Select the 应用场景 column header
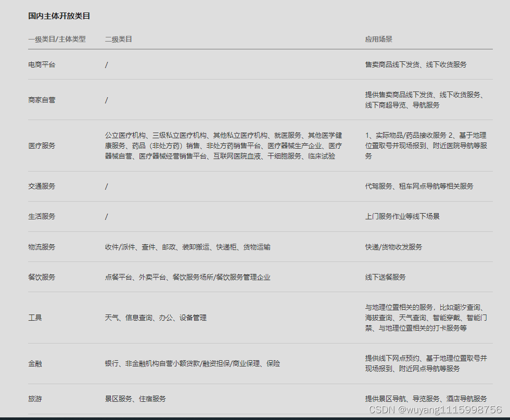The width and height of the screenshot is (510, 420). tap(378, 39)
